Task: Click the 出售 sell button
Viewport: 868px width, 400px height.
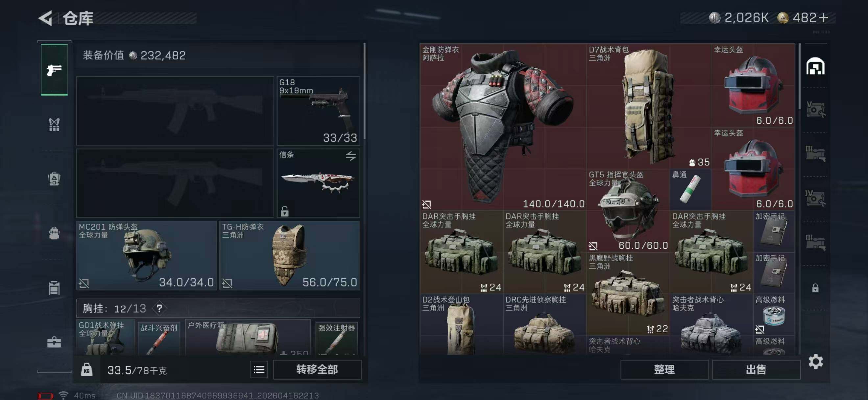Action: 756,370
